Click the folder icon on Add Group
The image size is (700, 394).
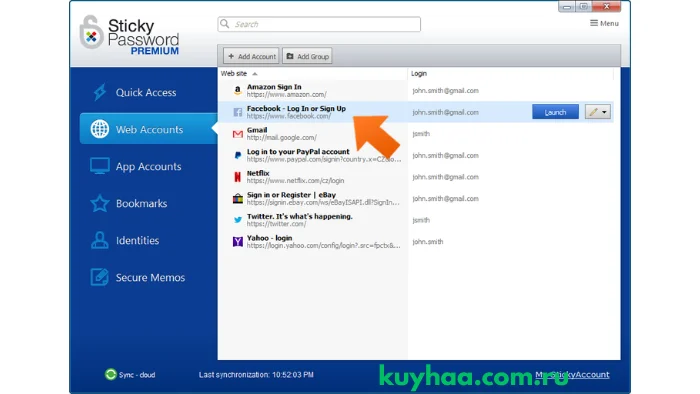pyautogui.click(x=290, y=56)
